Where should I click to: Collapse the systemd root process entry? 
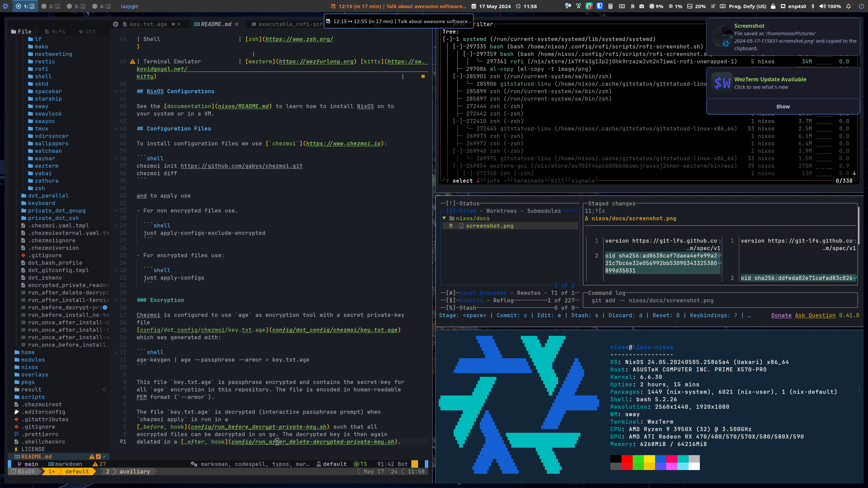pos(447,39)
